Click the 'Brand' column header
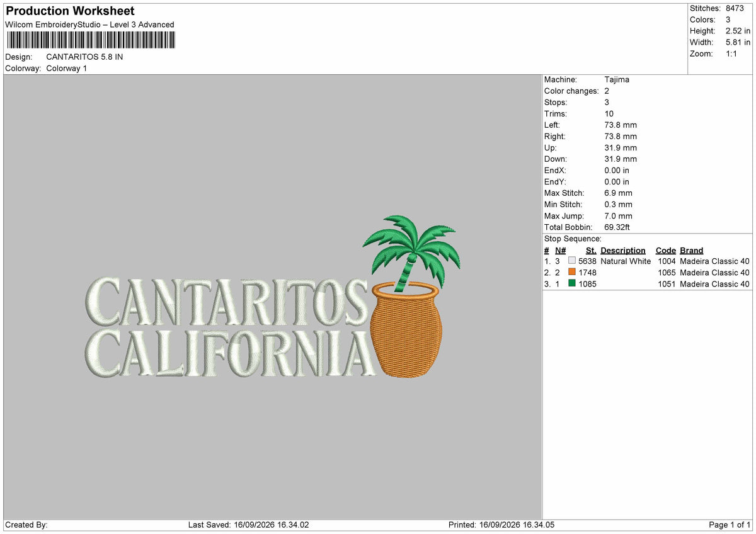The width and height of the screenshot is (756, 534). click(x=692, y=251)
